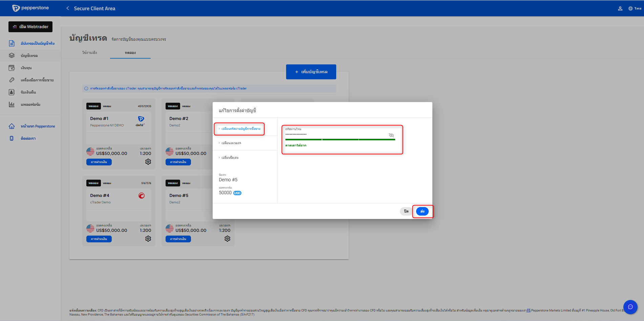Open language selector globe icon
644x321 pixels.
point(630,8)
